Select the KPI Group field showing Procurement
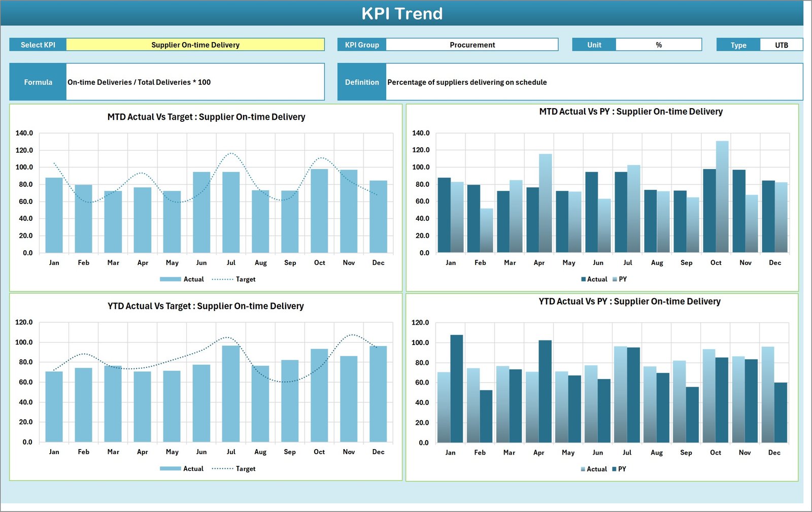The width and height of the screenshot is (812, 512). [x=472, y=45]
